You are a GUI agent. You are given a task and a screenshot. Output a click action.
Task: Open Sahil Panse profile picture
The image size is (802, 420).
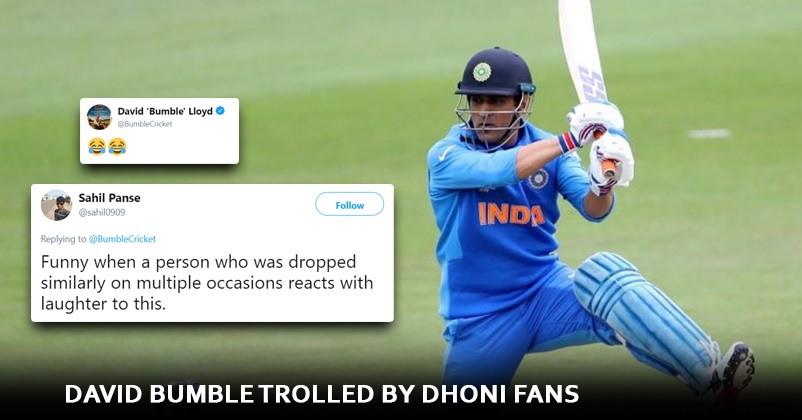(56, 205)
